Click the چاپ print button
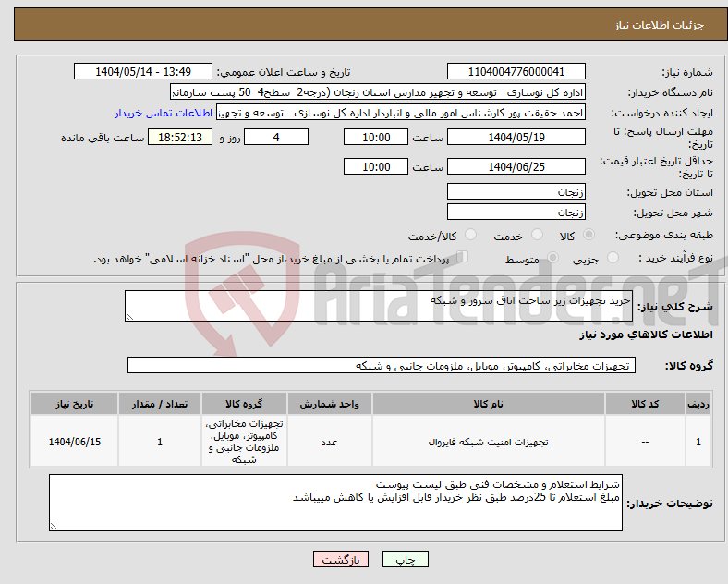Screen dimensions: 728x584 tap(406, 559)
